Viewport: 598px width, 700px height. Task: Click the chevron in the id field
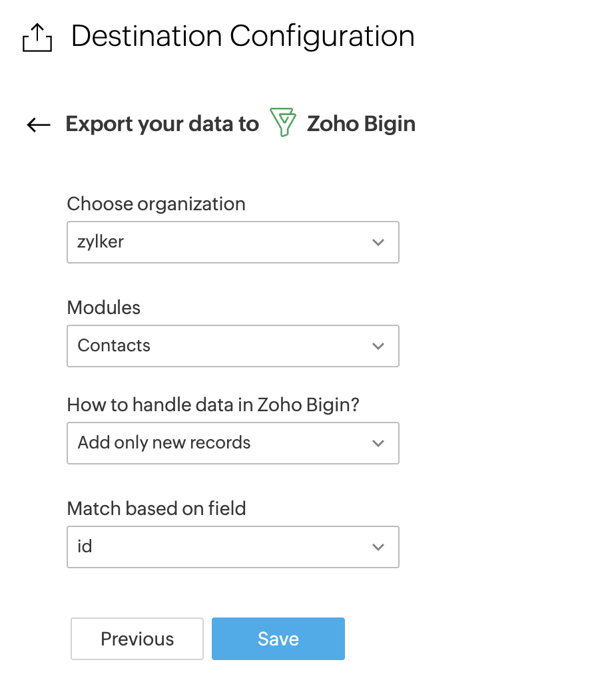pyautogui.click(x=378, y=547)
